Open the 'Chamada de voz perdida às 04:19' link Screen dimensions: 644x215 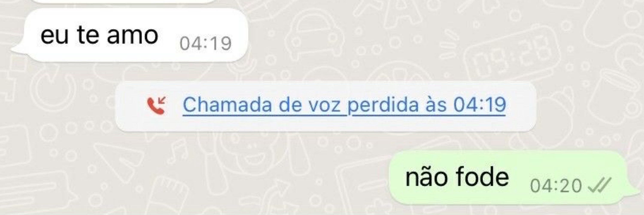[344, 105]
